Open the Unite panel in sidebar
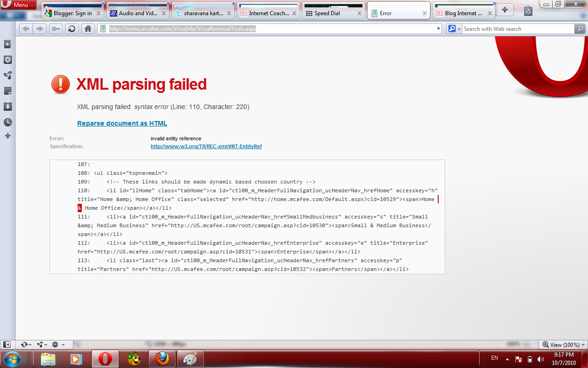This screenshot has width=588, height=368. pos(8,75)
